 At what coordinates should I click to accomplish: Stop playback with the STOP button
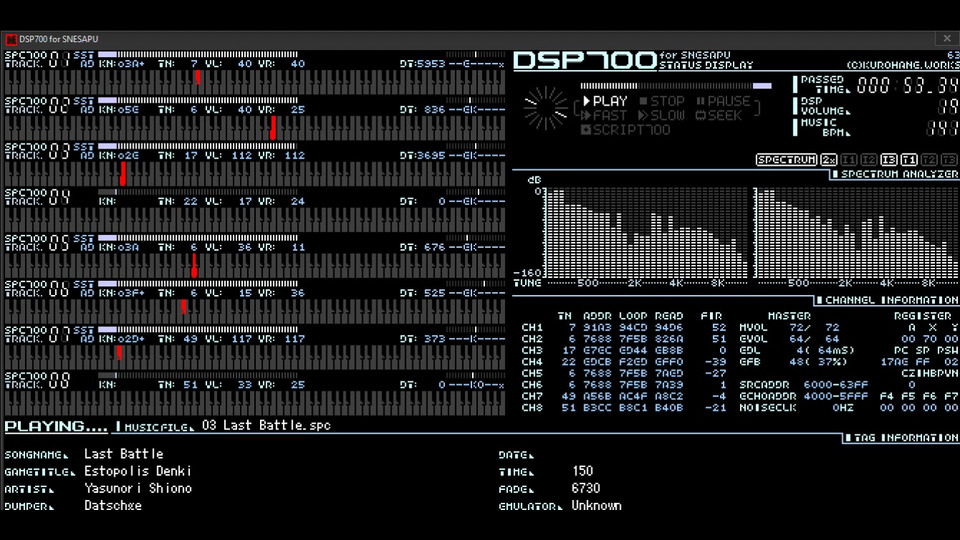click(662, 101)
